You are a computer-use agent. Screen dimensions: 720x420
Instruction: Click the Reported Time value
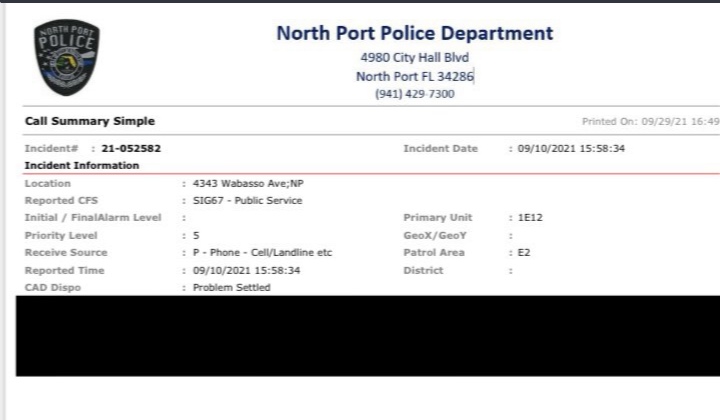(244, 270)
